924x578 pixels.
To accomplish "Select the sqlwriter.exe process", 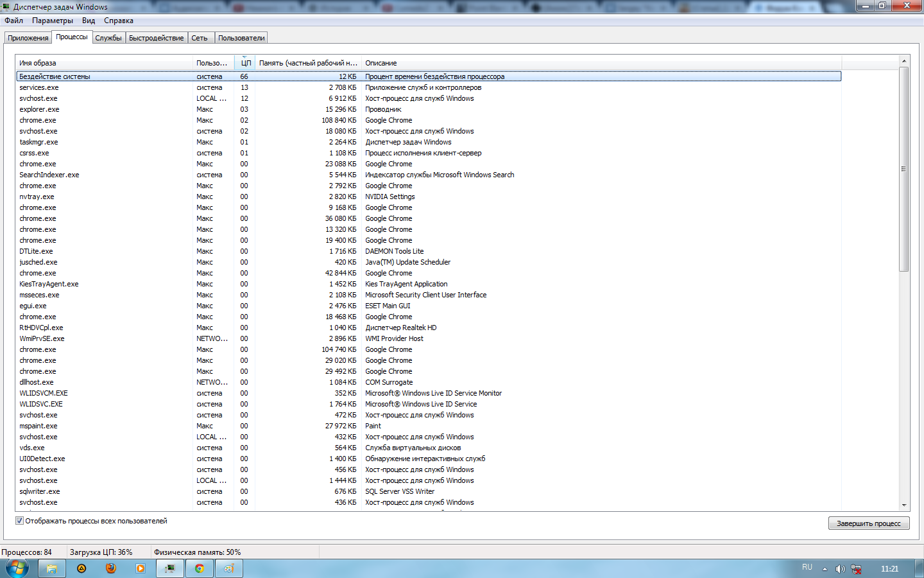I will (x=429, y=491).
